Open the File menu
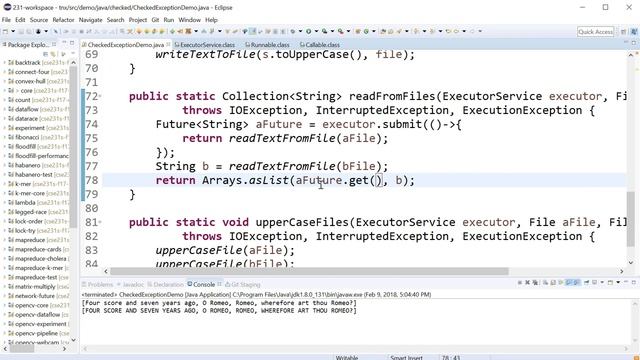 [6, 20]
